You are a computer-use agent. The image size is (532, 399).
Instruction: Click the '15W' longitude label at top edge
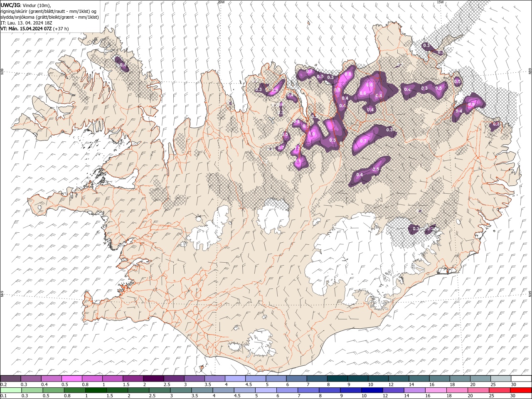click(x=440, y=2)
